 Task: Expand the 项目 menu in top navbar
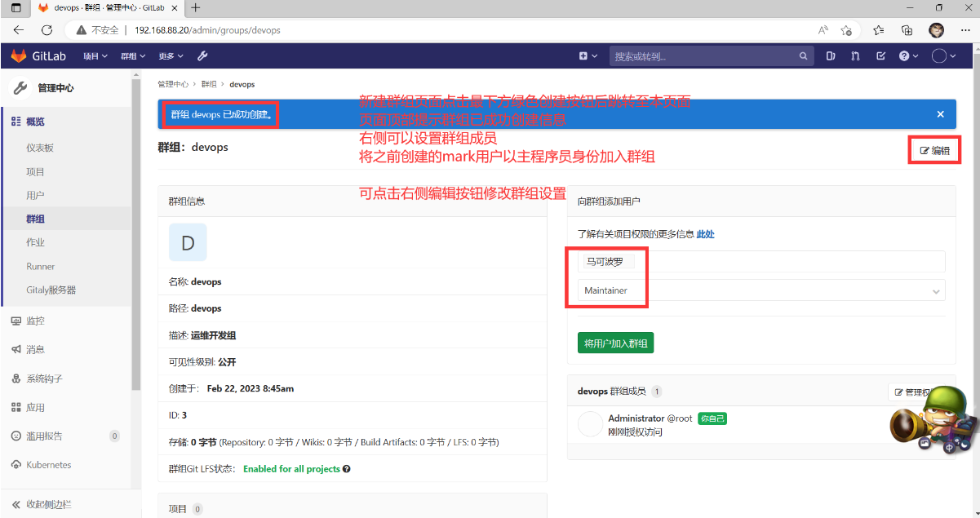tap(95, 56)
